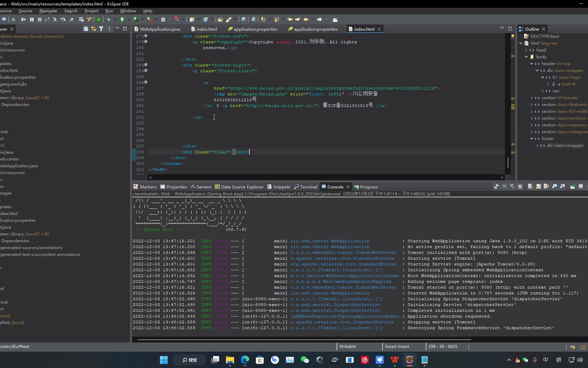Collapse the body node in Outline

coord(526,57)
